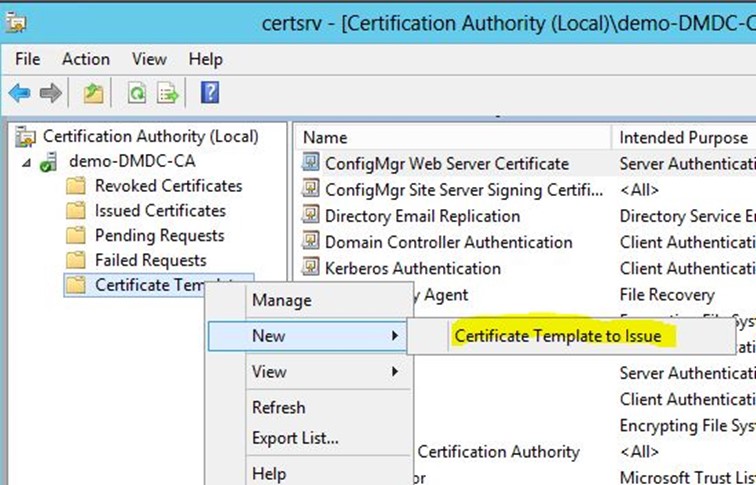The height and width of the screenshot is (485, 756).
Task: Click the Issued Certificates folder icon
Action: coord(76,211)
